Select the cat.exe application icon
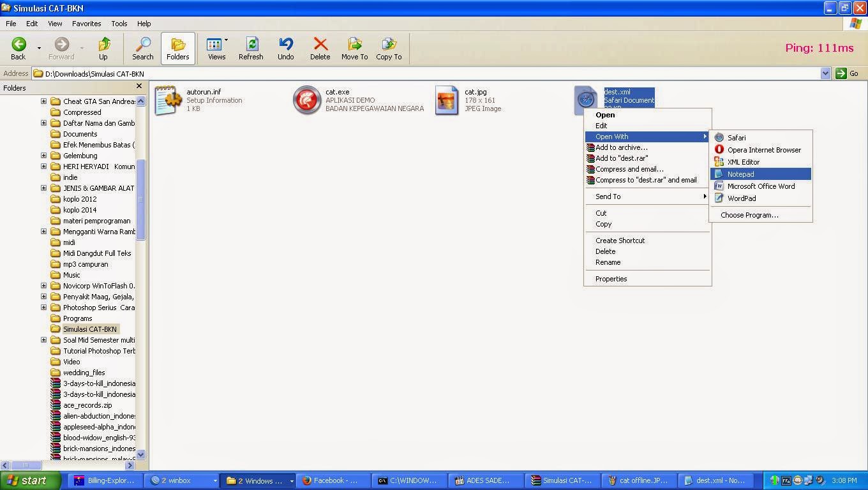868x490 pixels. [x=306, y=100]
